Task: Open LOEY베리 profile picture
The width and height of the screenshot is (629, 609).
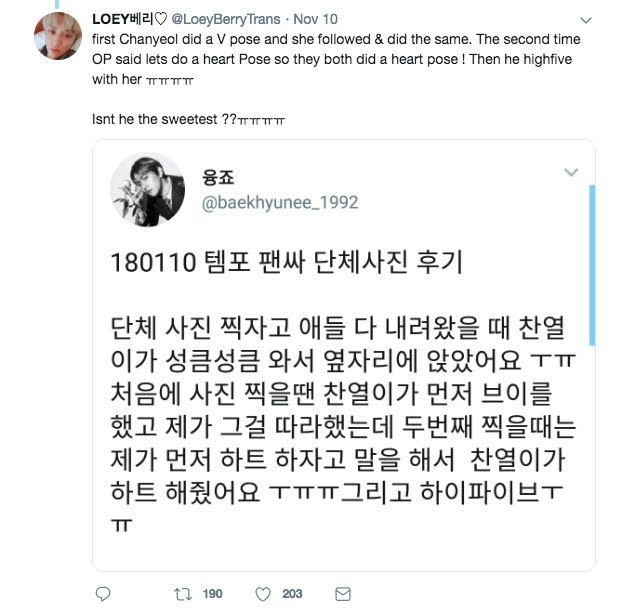Action: pyautogui.click(x=58, y=36)
